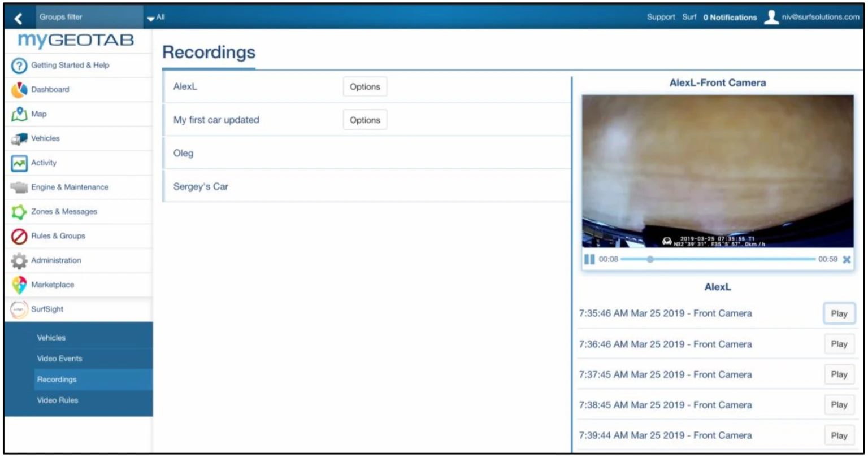Open Getting Started & Help menu
This screenshot has height=458, width=868.
pos(78,66)
